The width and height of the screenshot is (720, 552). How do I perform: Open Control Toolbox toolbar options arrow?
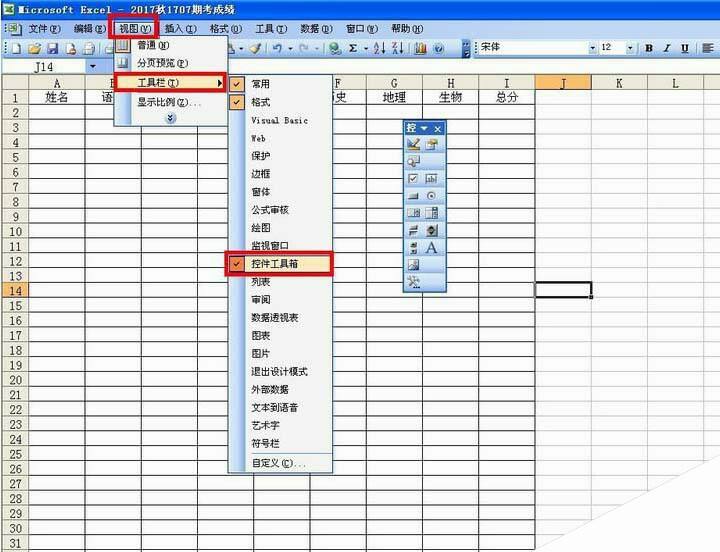(x=424, y=128)
